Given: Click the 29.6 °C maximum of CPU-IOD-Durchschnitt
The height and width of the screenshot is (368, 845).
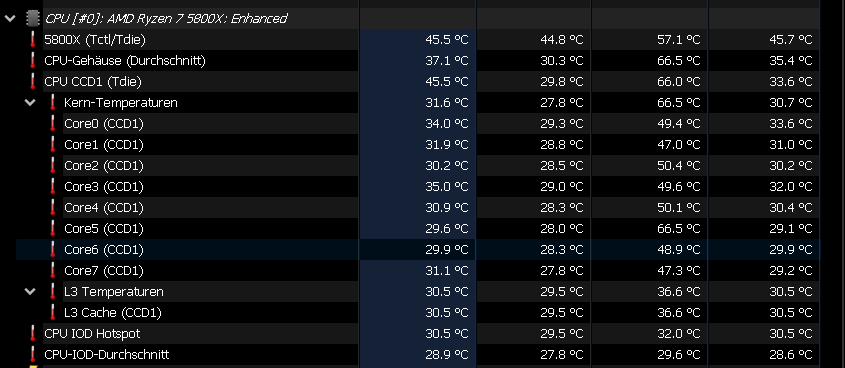Looking at the screenshot, I should pyautogui.click(x=678, y=355).
